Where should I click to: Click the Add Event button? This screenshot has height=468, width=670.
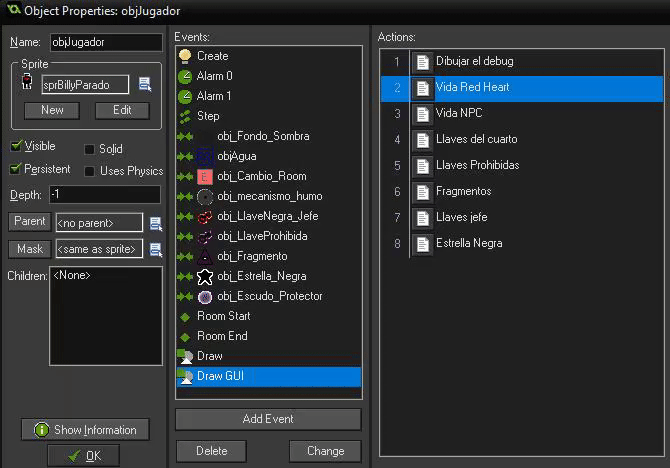tap(268, 419)
